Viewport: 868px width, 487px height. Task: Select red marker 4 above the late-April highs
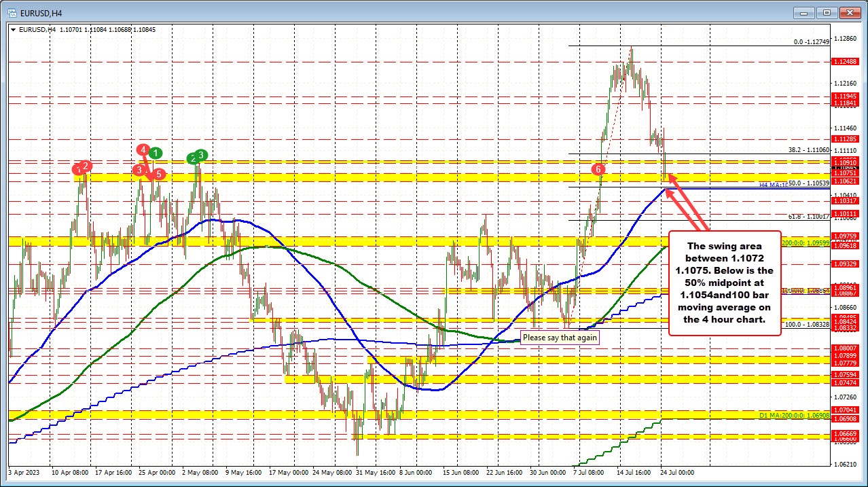click(x=143, y=150)
